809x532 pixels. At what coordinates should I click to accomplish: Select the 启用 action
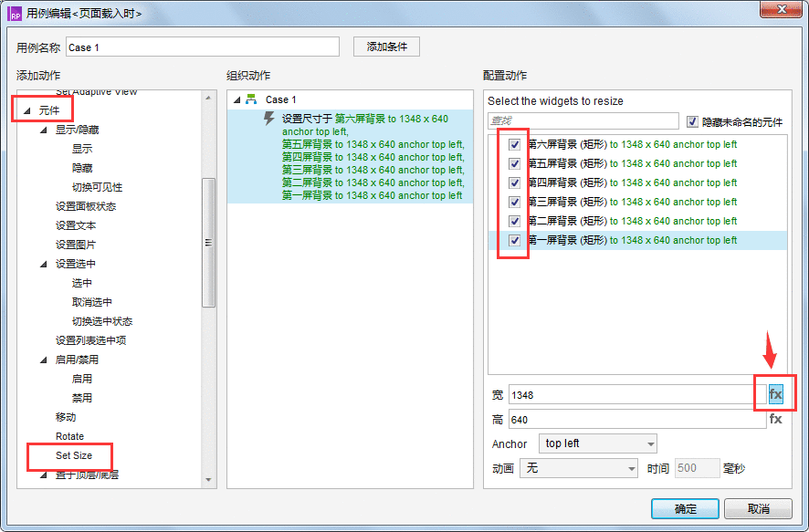click(82, 379)
